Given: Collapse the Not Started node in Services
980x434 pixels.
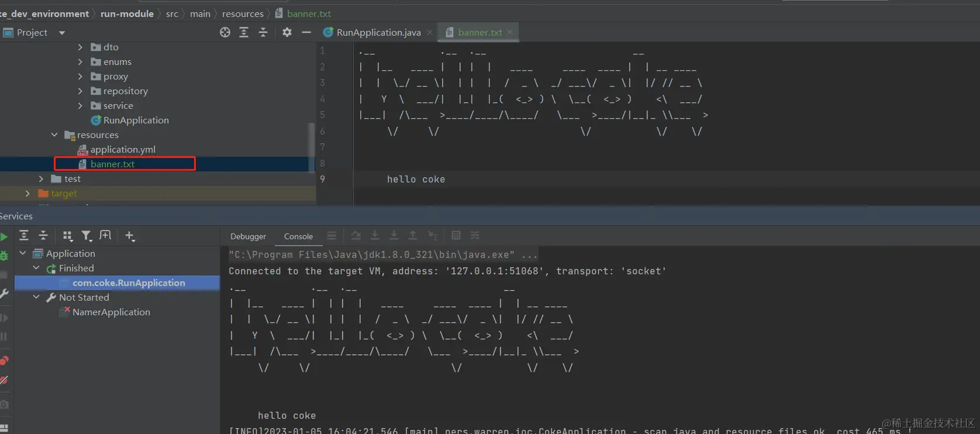Looking at the screenshot, I should click(x=36, y=297).
